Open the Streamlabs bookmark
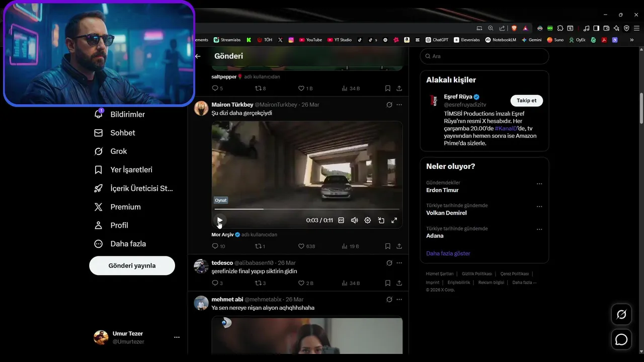 (227, 40)
